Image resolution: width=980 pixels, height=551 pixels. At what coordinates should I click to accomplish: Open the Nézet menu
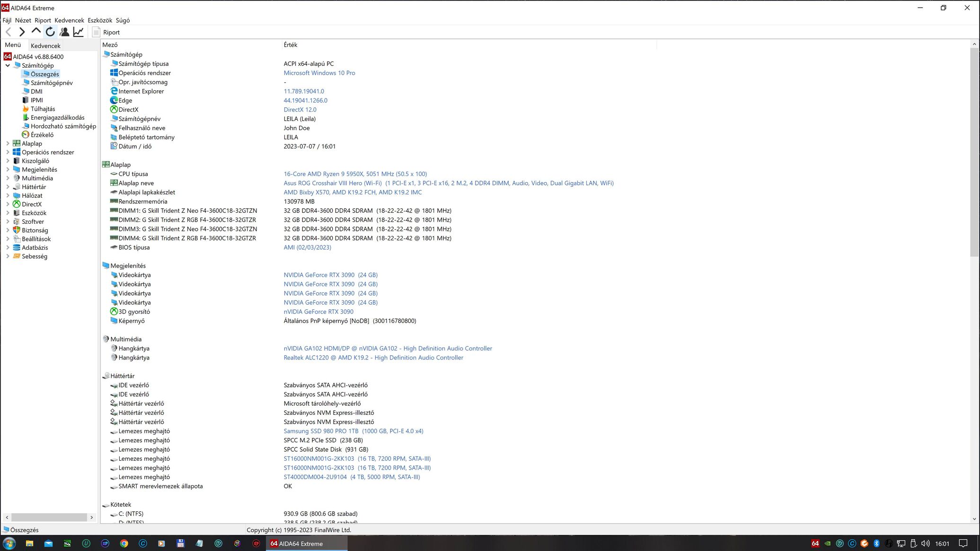(23, 20)
